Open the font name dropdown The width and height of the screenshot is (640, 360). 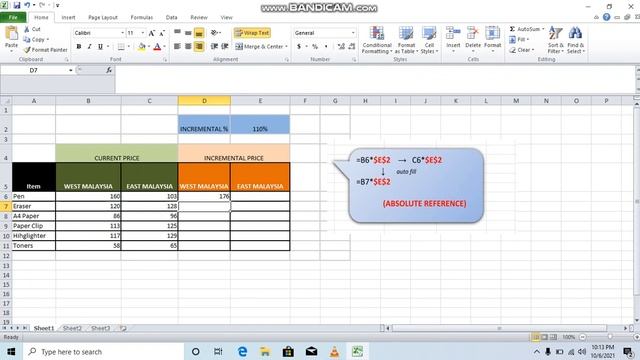coord(122,33)
